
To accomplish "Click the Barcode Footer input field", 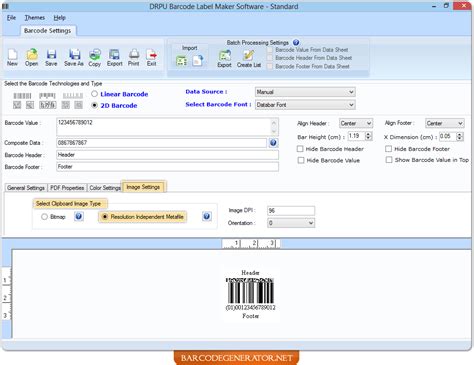I will (x=167, y=167).
